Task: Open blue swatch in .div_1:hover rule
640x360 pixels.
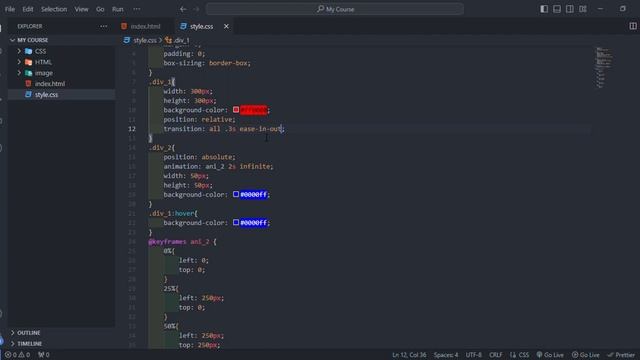Action: (236, 222)
